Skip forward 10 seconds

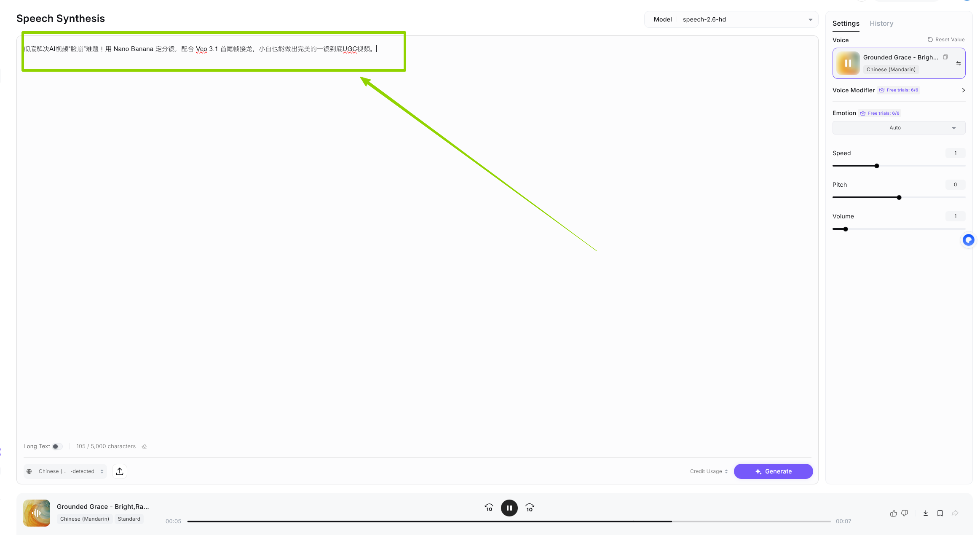(x=530, y=508)
